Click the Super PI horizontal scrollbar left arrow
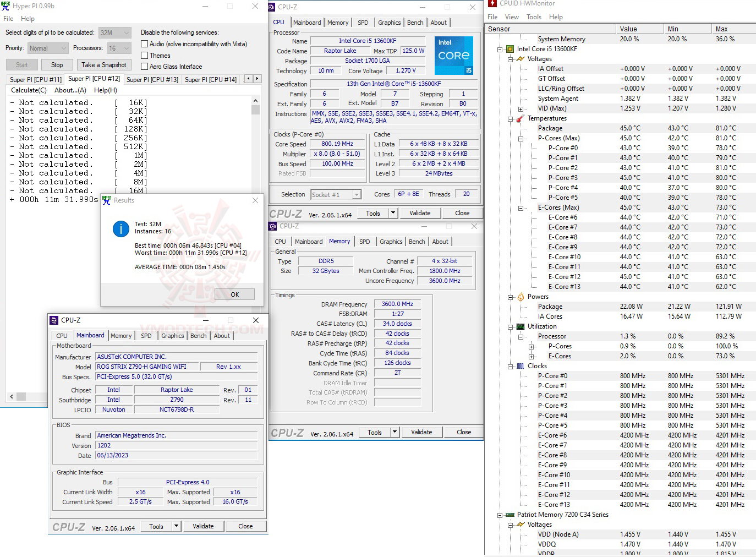The width and height of the screenshot is (756, 557). click(x=12, y=396)
